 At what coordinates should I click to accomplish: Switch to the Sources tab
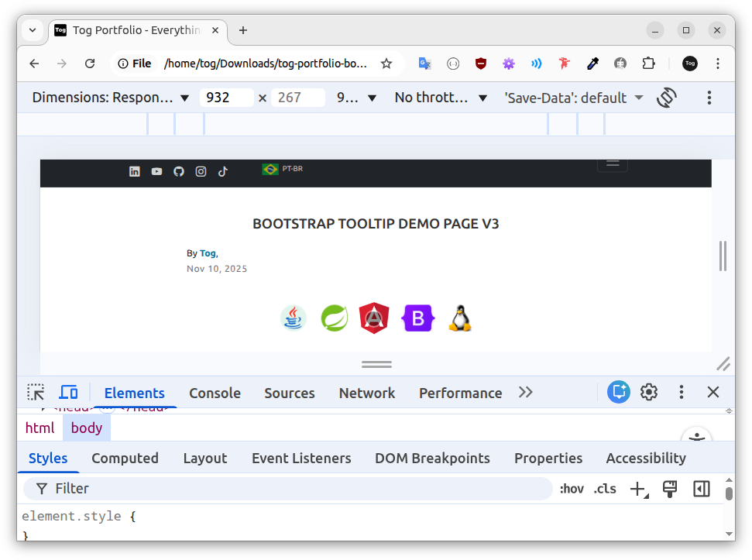click(289, 393)
